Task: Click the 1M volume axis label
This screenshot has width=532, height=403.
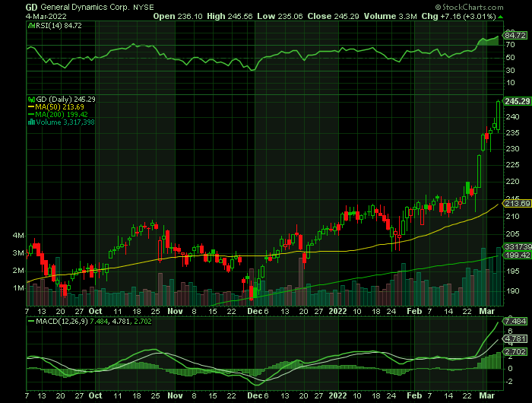Action: (x=18, y=288)
